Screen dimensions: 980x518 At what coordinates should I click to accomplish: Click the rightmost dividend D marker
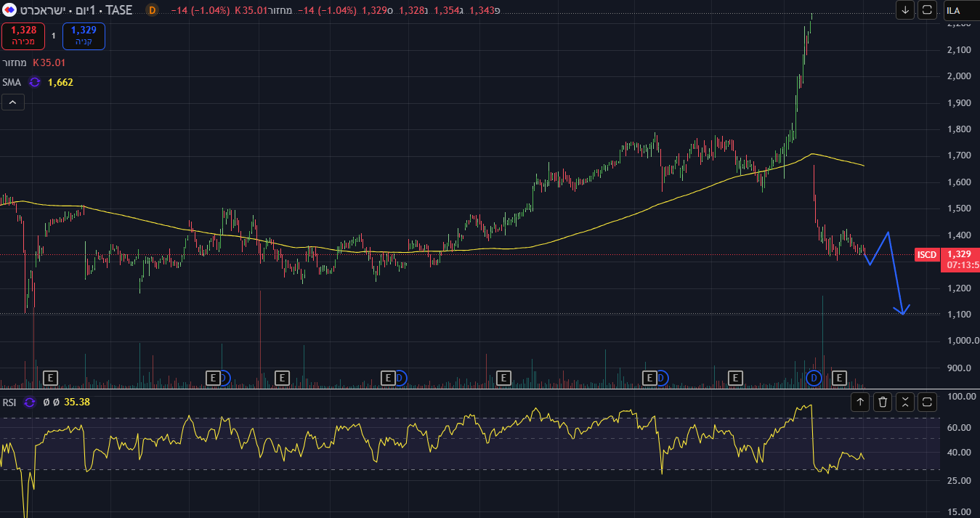[x=814, y=378]
